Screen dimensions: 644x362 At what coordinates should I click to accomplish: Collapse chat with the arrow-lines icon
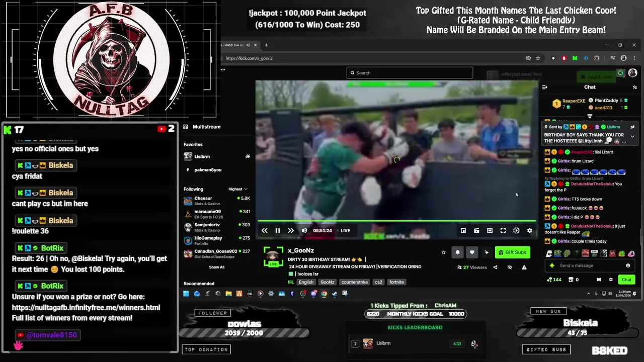pyautogui.click(x=544, y=87)
